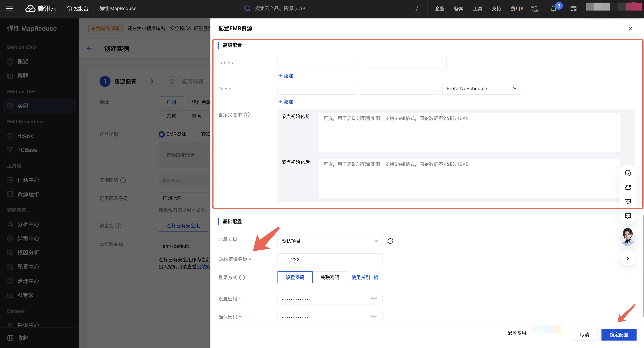Click the floating cloud assistant icon

click(628, 187)
